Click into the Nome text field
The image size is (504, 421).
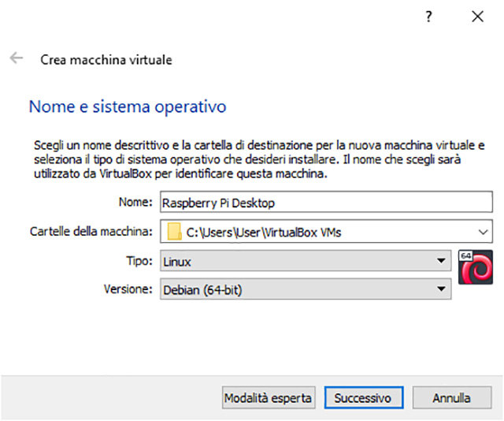click(324, 203)
